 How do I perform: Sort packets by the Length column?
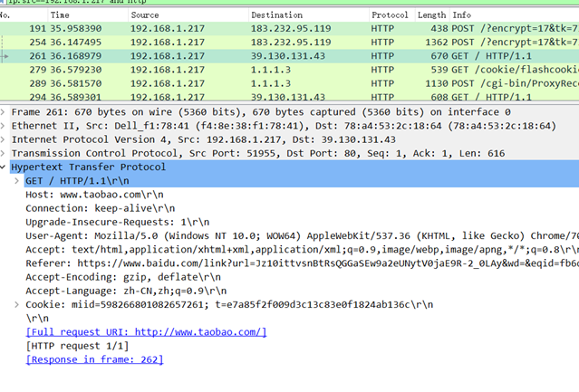coord(431,15)
